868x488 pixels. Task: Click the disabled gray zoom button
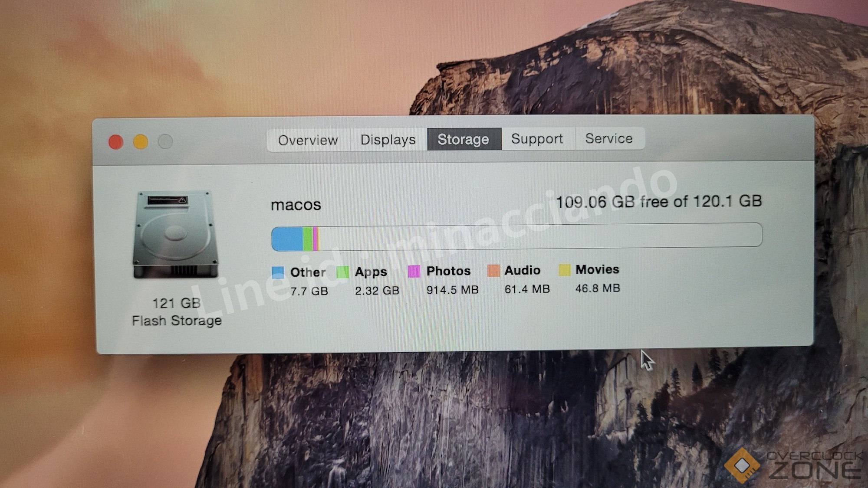pos(165,141)
